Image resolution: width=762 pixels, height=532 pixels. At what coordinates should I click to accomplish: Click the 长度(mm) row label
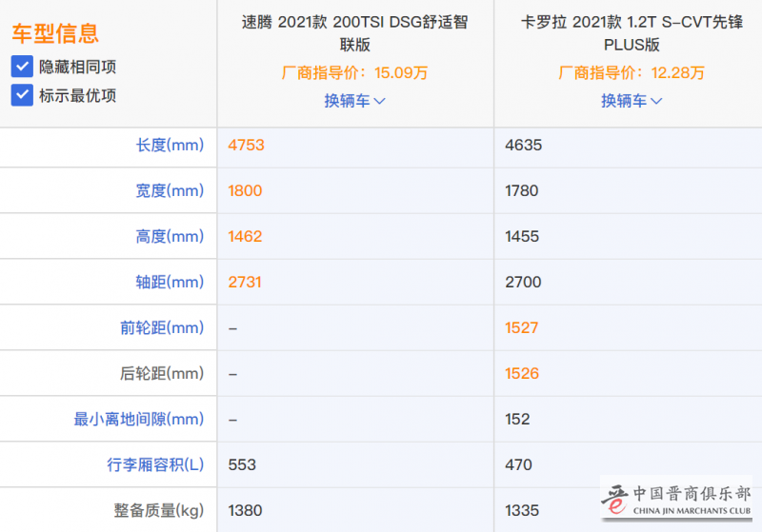pos(170,145)
